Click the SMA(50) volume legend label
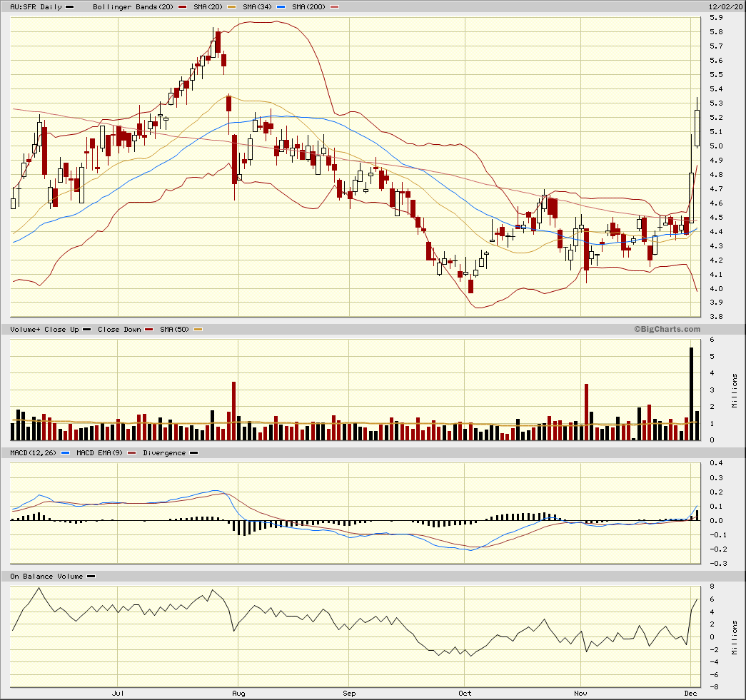Screen dimensions: 746x700 pos(175,330)
